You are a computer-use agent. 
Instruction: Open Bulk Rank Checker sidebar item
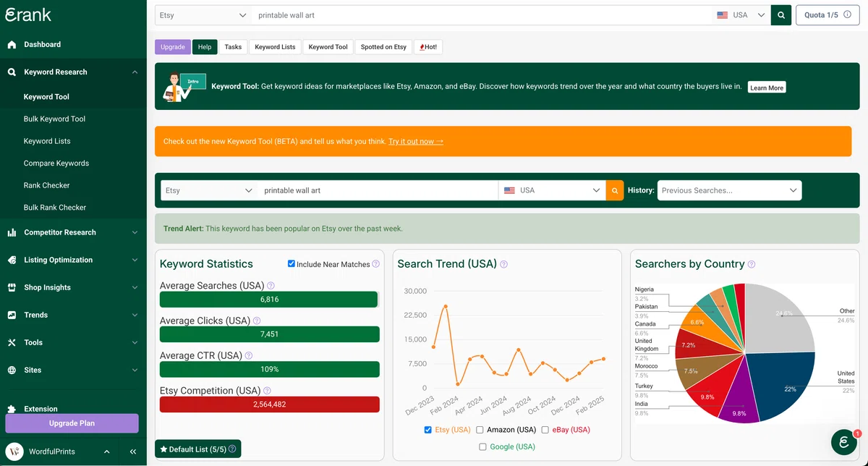click(54, 207)
